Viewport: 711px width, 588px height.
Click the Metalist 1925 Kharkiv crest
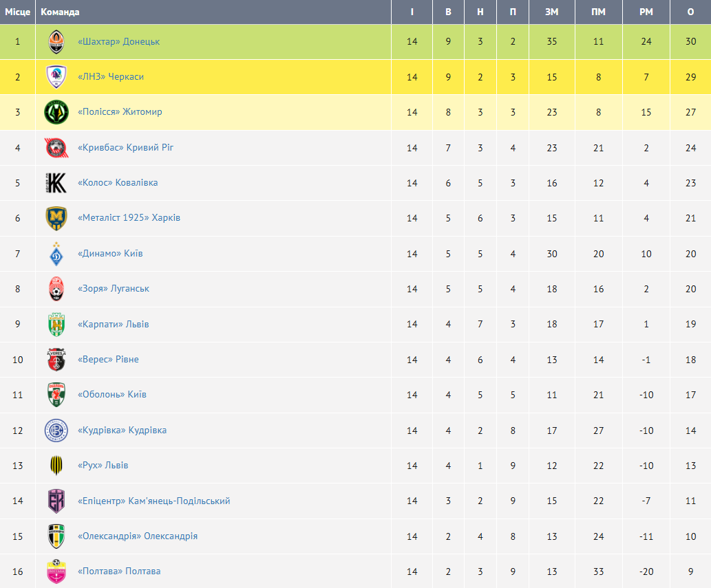(x=56, y=218)
